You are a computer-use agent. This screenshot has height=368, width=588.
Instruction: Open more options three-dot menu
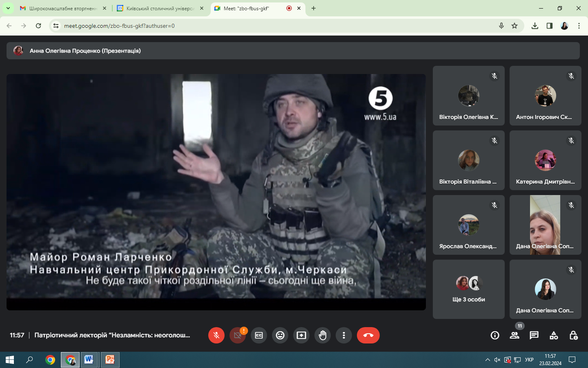point(344,335)
